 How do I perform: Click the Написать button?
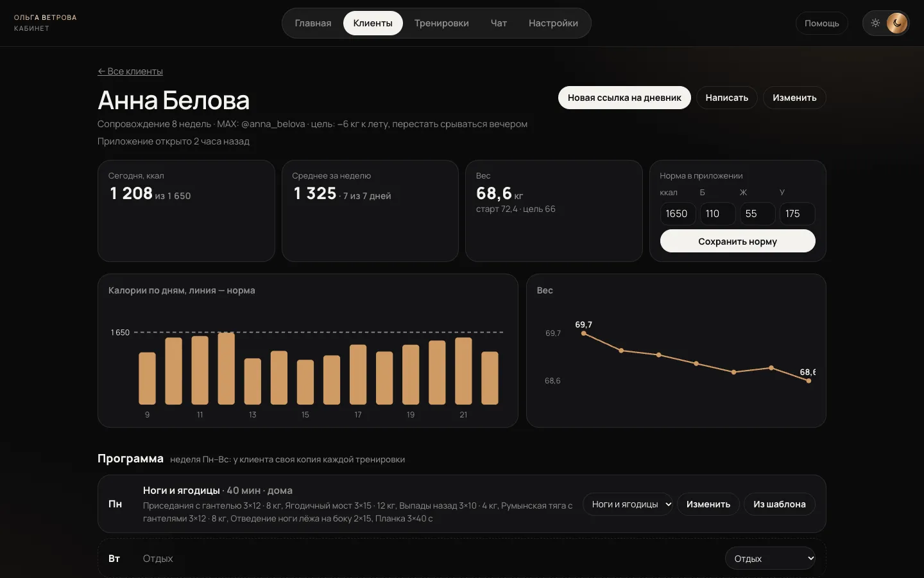tap(727, 98)
